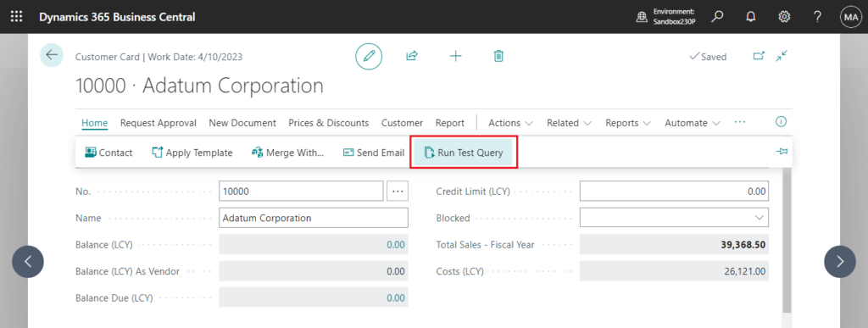868x328 pixels.
Task: Expand the Reports dropdown
Action: (628, 123)
